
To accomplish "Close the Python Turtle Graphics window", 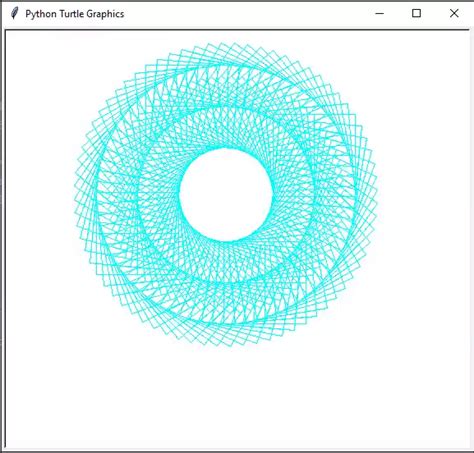I will (x=454, y=13).
